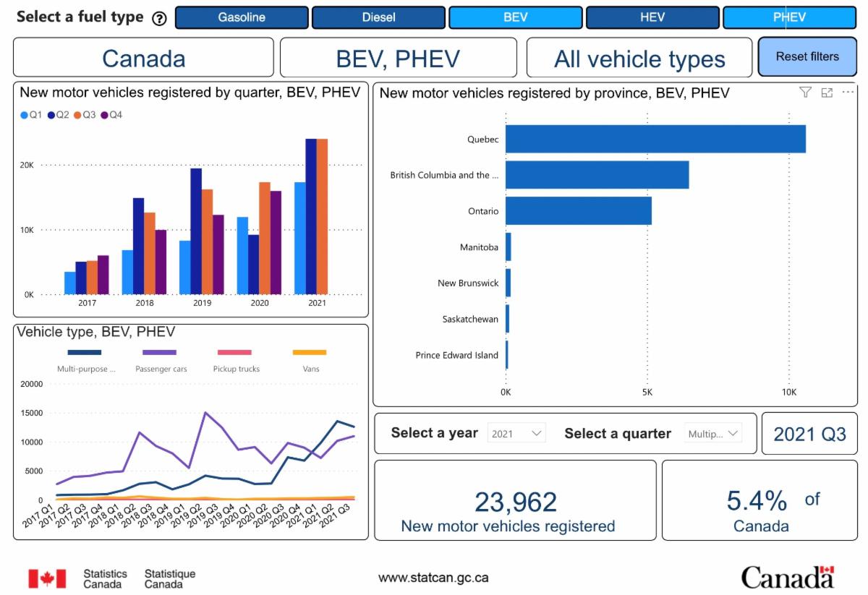868x595 pixels.
Task: Click the fuel type help question mark icon
Action: [x=160, y=19]
